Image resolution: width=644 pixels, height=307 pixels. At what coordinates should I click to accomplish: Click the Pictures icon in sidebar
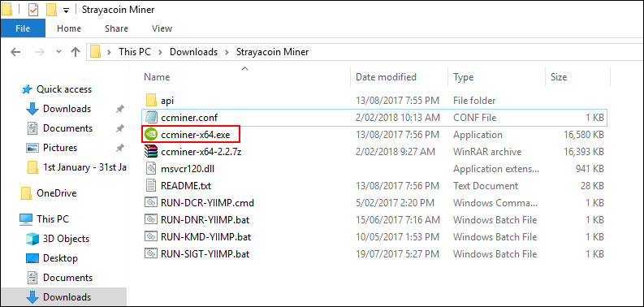[x=32, y=148]
